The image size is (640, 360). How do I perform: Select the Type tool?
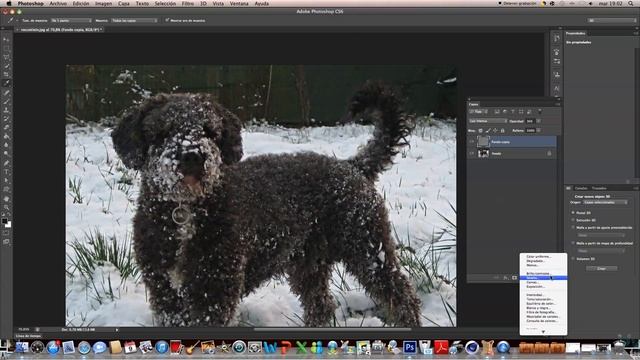[x=6, y=172]
